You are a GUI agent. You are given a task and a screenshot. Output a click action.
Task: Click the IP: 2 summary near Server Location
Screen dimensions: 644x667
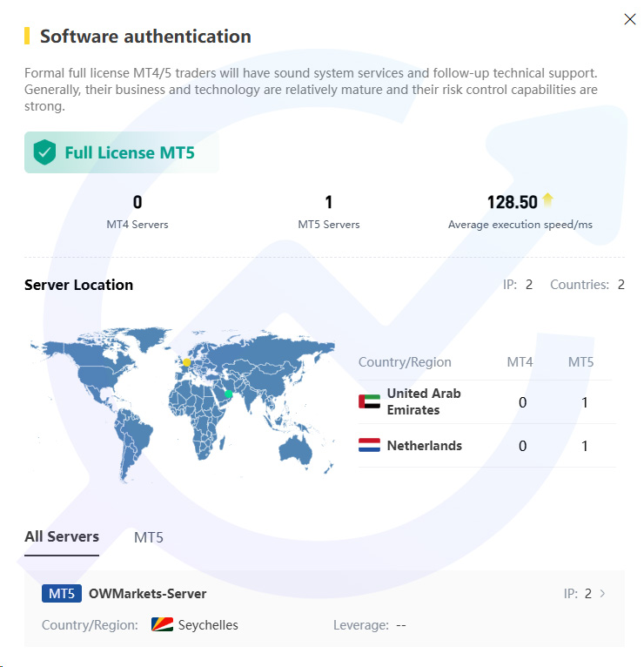[518, 284]
